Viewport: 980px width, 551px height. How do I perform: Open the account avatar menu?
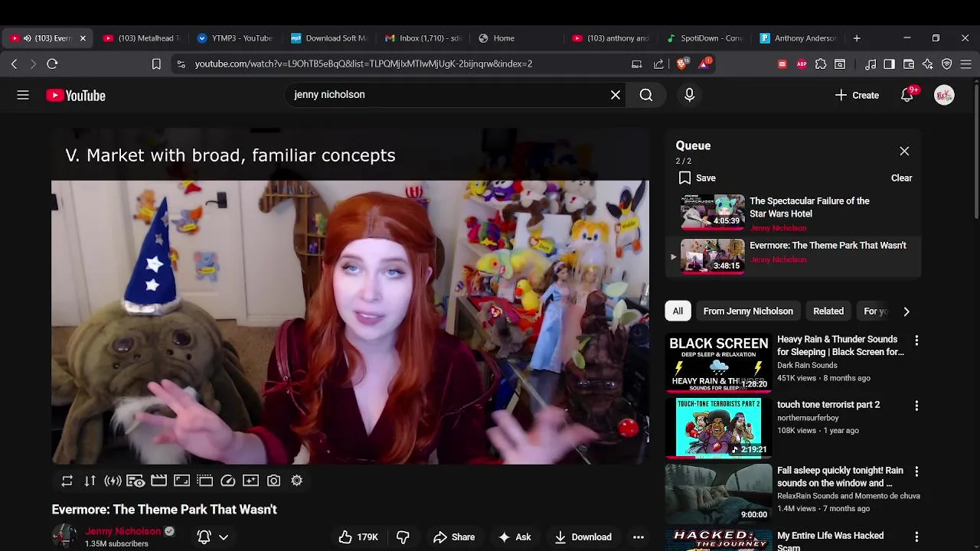pyautogui.click(x=944, y=95)
